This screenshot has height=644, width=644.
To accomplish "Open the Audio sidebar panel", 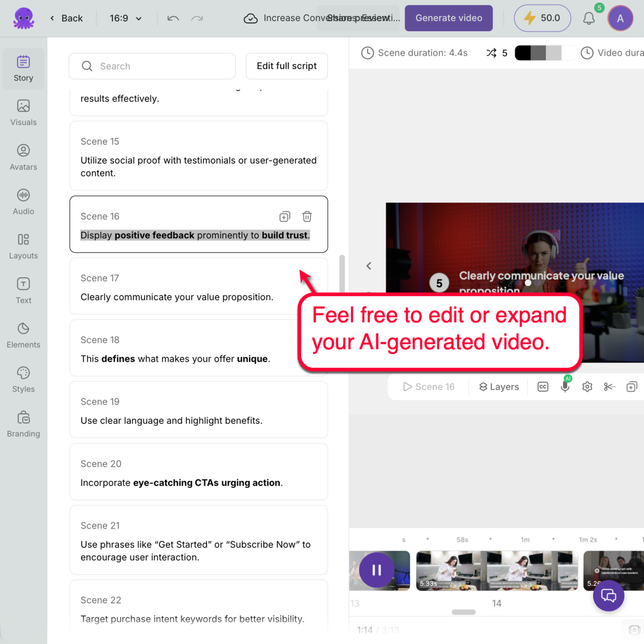I will pyautogui.click(x=24, y=202).
